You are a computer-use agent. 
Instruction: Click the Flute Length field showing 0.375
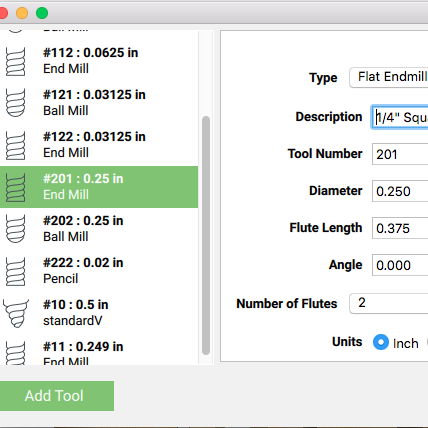coord(400,228)
